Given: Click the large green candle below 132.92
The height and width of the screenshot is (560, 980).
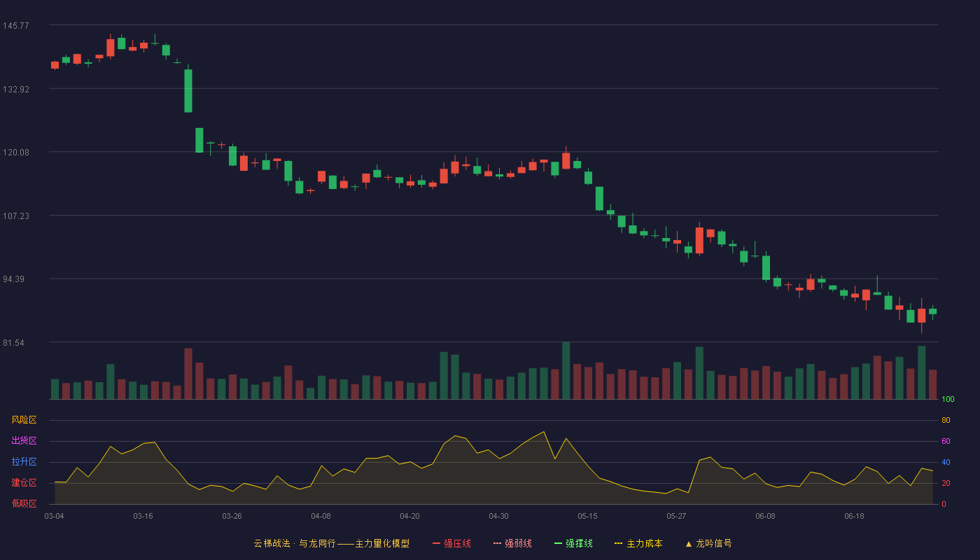Looking at the screenshot, I should pyautogui.click(x=188, y=90).
